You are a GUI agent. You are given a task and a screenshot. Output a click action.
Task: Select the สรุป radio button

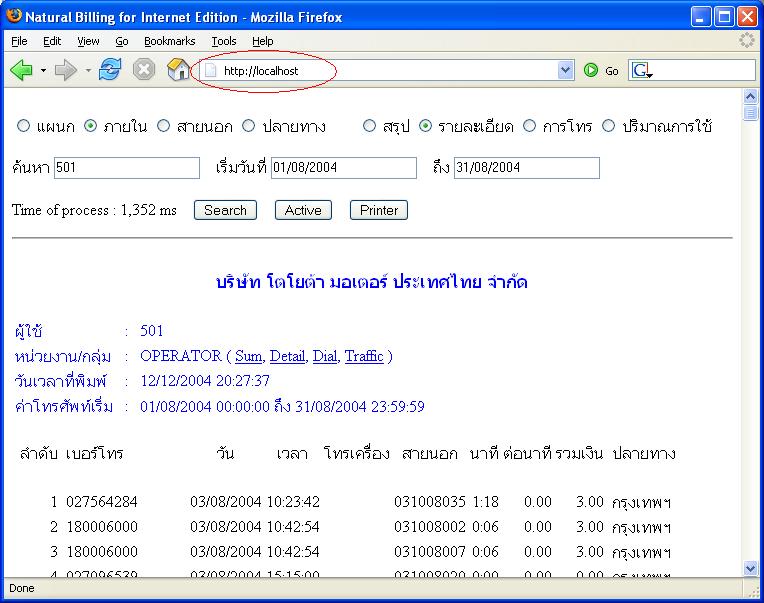pos(369,126)
